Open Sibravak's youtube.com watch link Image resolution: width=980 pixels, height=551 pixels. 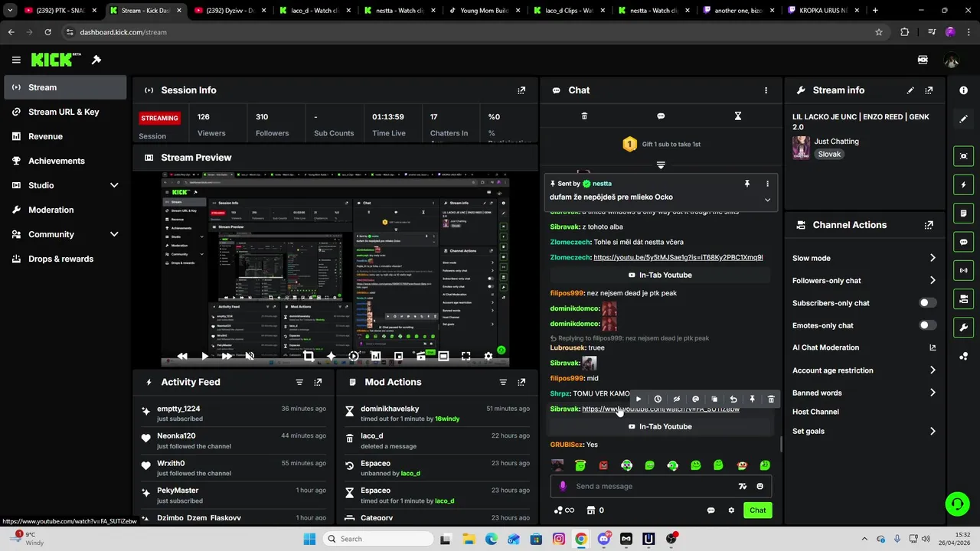(661, 409)
